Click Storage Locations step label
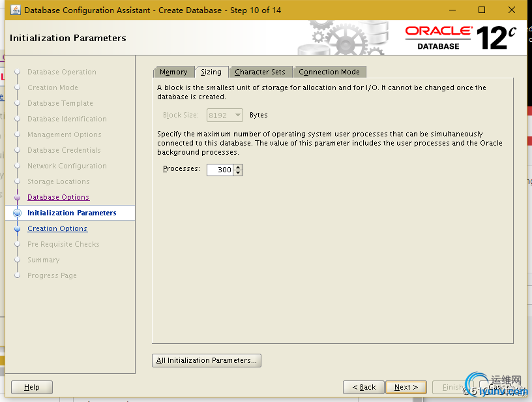This screenshot has height=402, width=532. click(x=59, y=181)
